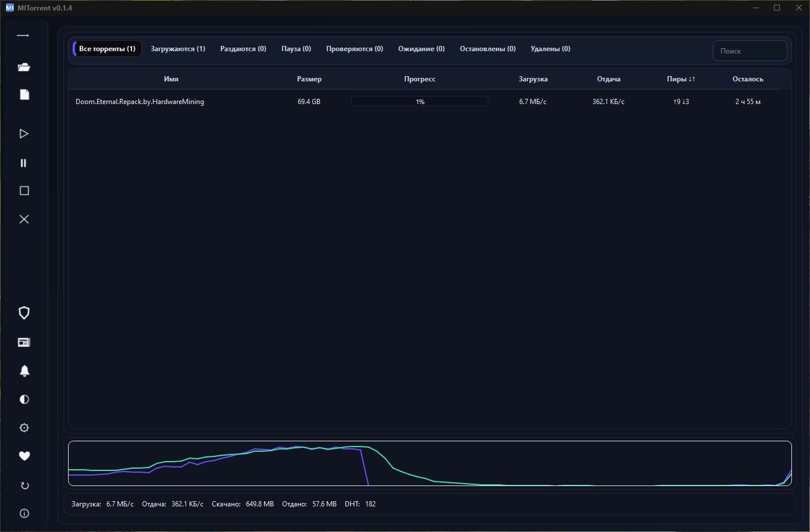Open the shield protection icon
This screenshot has height=532, width=810.
click(24, 313)
